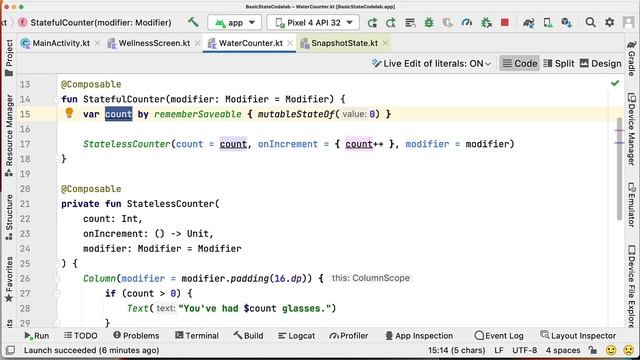Image resolution: width=640 pixels, height=360 pixels.
Task: Click the green checkmark inspection indicator
Action: coord(615,83)
